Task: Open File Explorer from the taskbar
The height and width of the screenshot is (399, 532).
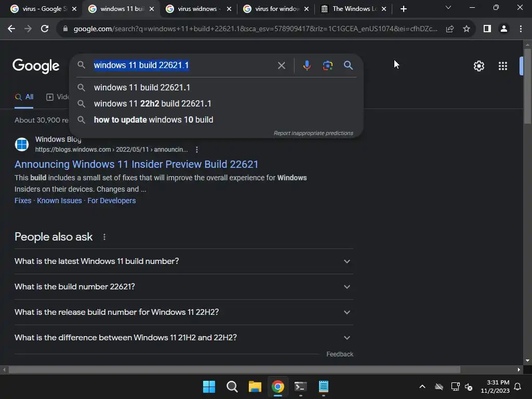Action: tap(255, 387)
